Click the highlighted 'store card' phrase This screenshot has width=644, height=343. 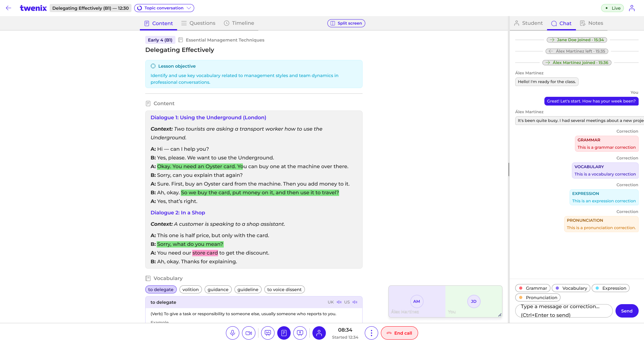coord(205,253)
